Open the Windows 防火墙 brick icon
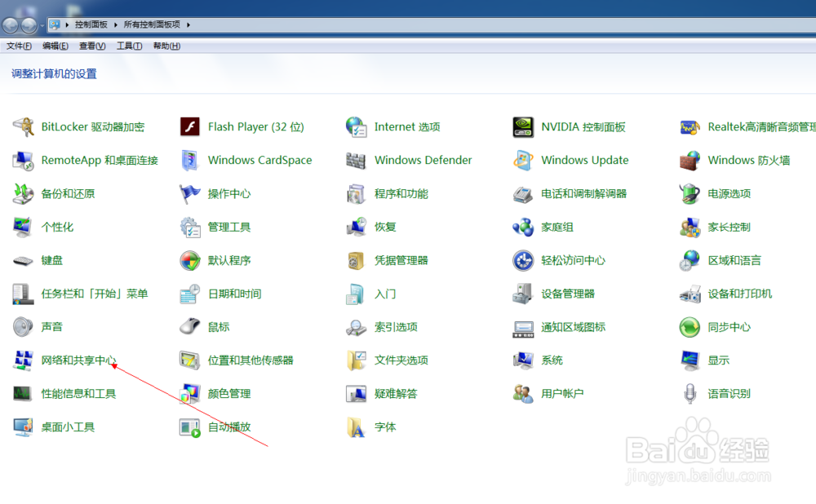The width and height of the screenshot is (816, 504). point(690,160)
